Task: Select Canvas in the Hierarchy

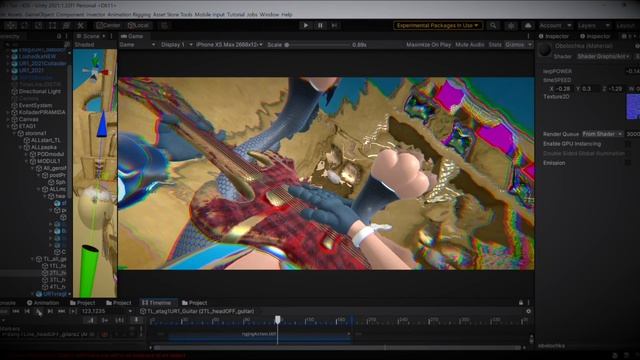Action: coord(28,119)
